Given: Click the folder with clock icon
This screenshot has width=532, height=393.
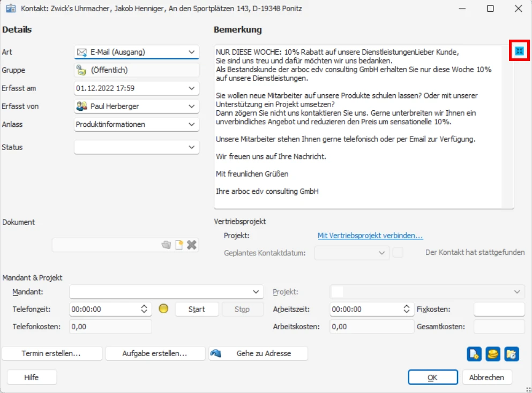Looking at the screenshot, I should point(511,354).
